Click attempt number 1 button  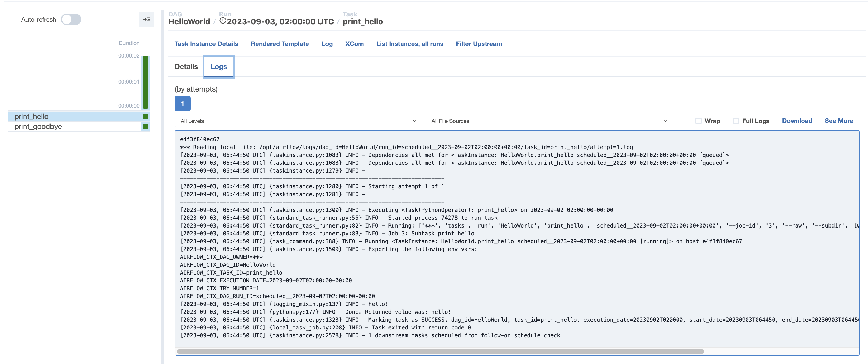coord(182,103)
